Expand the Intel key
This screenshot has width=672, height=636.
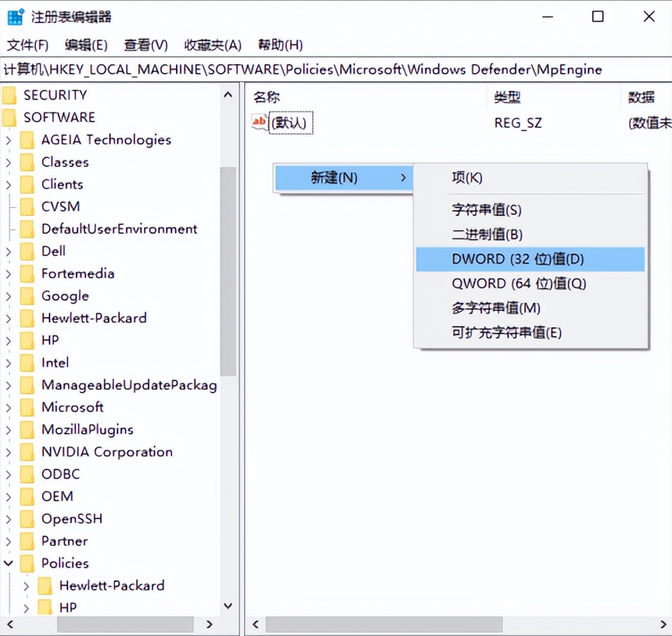[x=8, y=362]
